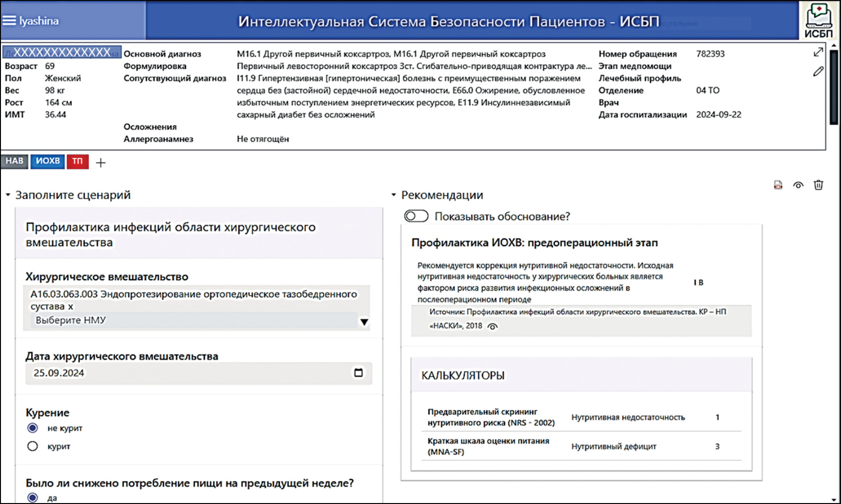841x504 pixels.
Task: Toggle the Показывать обоснование switch
Action: (x=416, y=216)
